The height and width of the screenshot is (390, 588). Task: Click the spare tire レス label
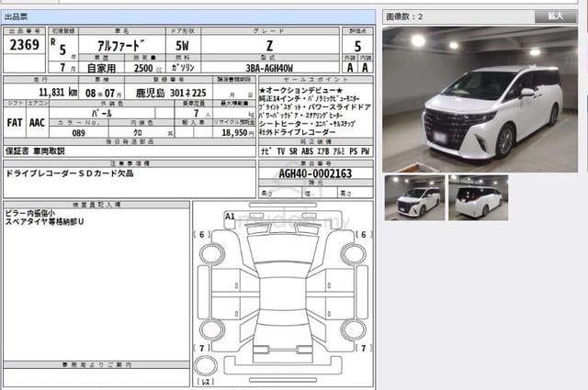pos(206,382)
